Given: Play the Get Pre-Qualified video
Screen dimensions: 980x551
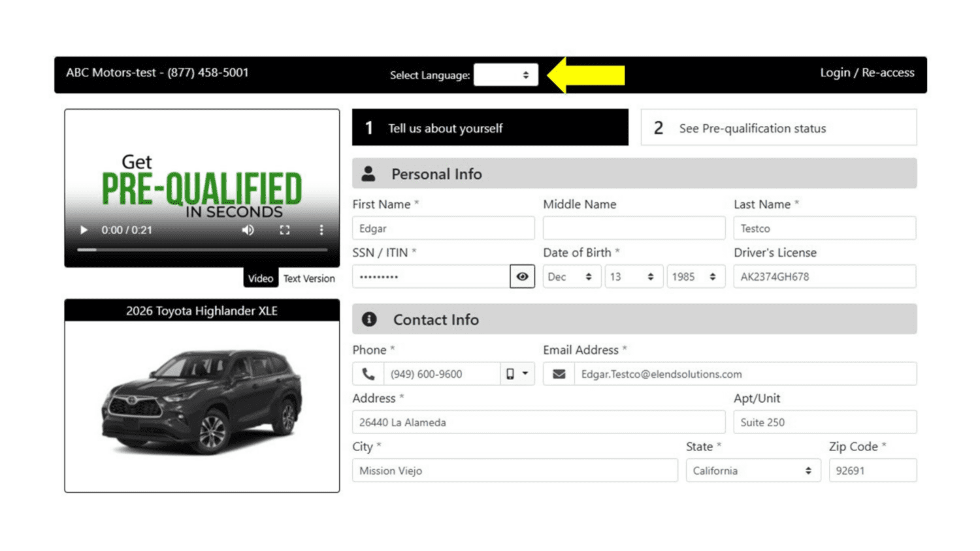Looking at the screenshot, I should pos(83,230).
